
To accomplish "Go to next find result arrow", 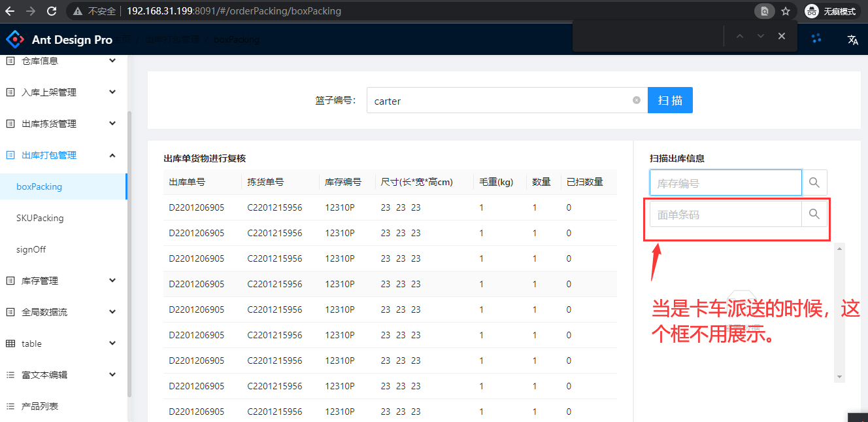I will point(760,36).
